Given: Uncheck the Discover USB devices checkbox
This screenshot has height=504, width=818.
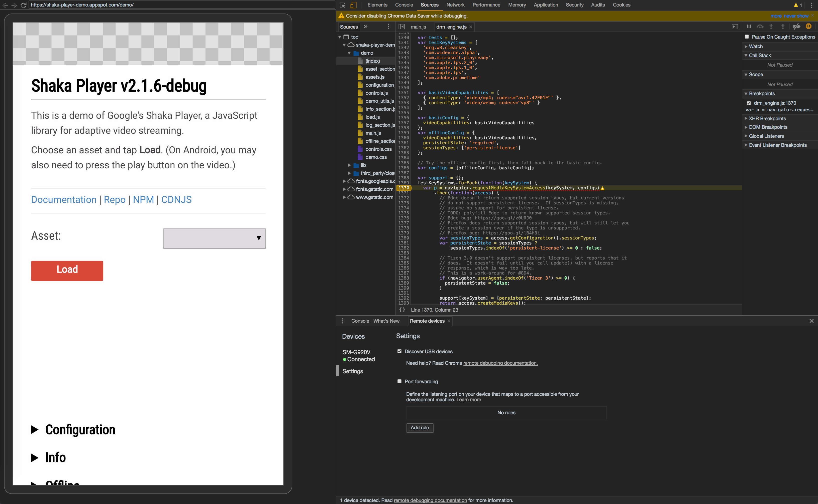Looking at the screenshot, I should [x=399, y=351].
